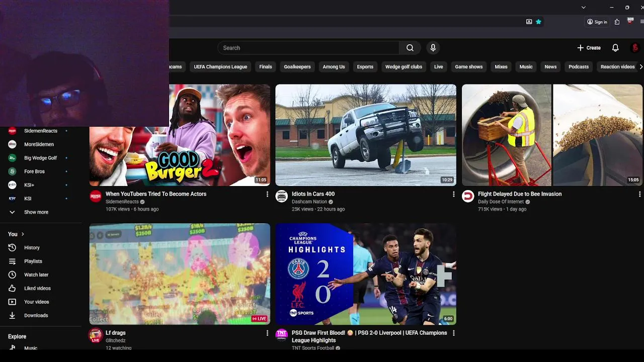This screenshot has width=644, height=362.
Task: Open options menu for YouTubers actors video
Action: (x=267, y=194)
